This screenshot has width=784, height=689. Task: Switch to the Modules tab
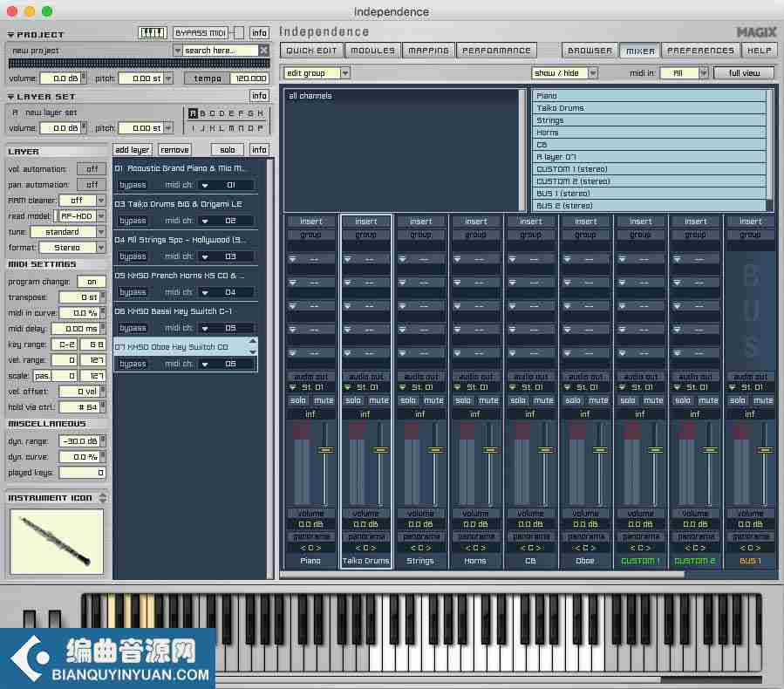(372, 51)
